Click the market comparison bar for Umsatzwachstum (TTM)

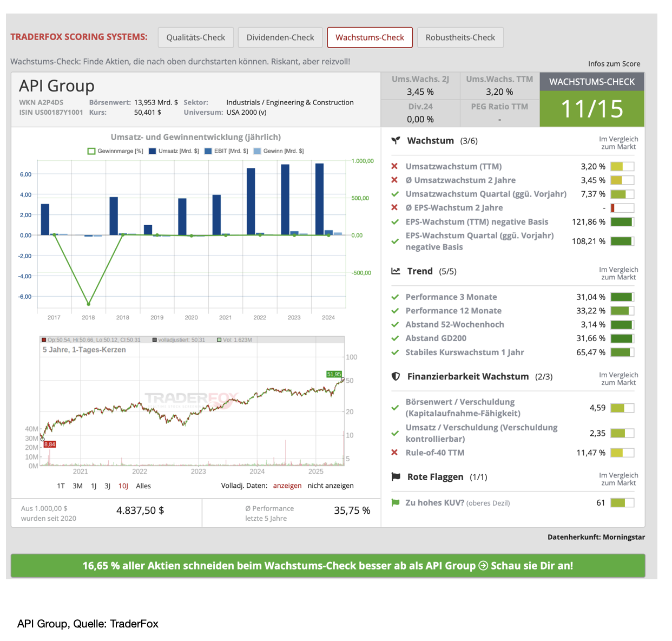pyautogui.click(x=622, y=166)
